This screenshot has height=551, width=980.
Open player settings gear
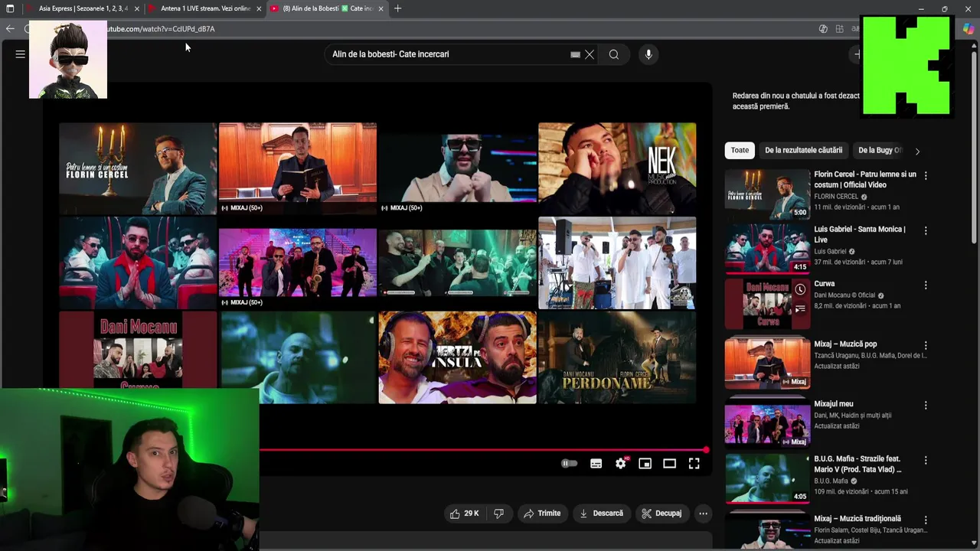621,464
